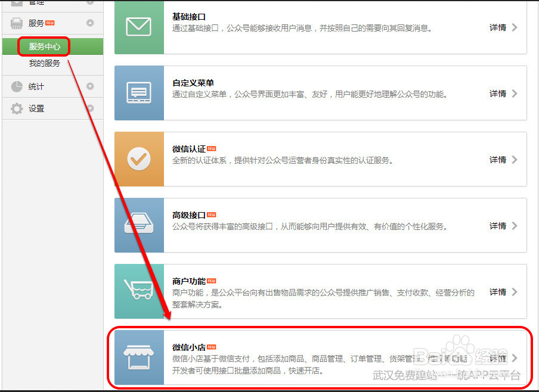Click the chevron arrow on 基础接口 row

(x=514, y=27)
